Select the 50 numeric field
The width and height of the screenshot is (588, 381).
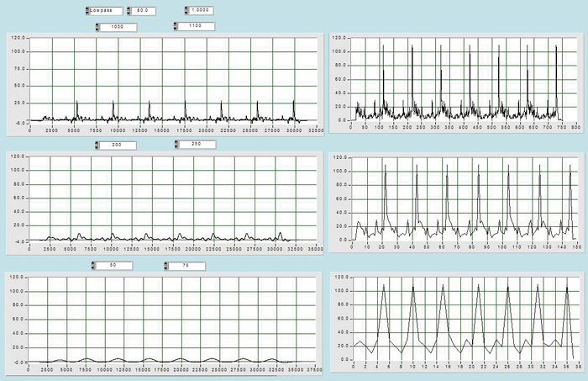click(114, 266)
